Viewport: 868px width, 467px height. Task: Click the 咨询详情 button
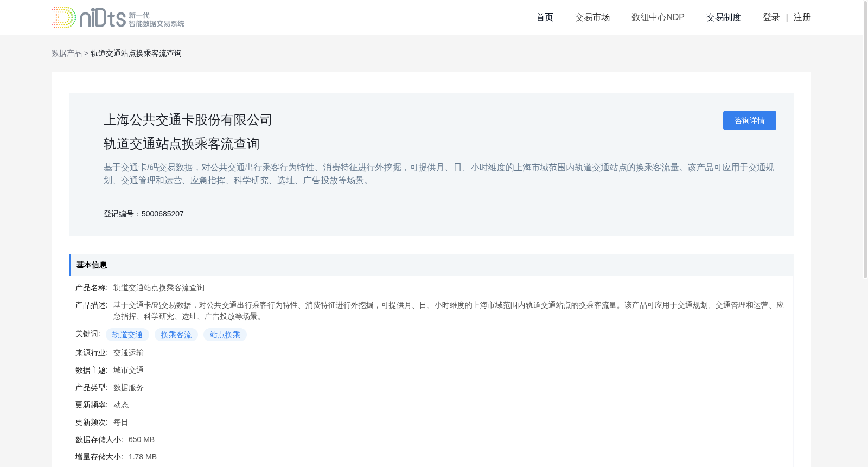pyautogui.click(x=750, y=120)
